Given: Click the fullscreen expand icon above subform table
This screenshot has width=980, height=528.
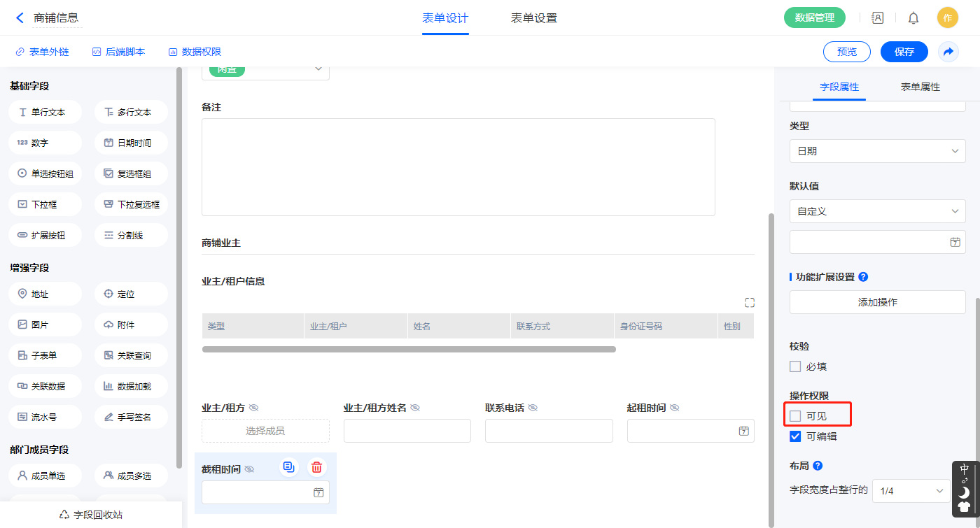Looking at the screenshot, I should coord(750,303).
